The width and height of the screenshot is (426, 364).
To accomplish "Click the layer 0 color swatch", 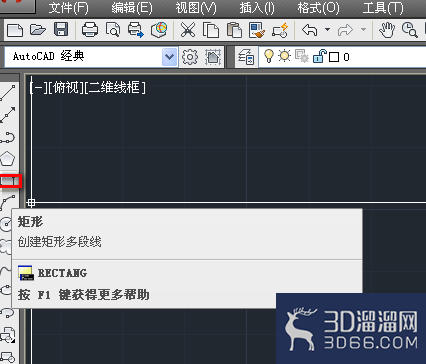I will (334, 57).
